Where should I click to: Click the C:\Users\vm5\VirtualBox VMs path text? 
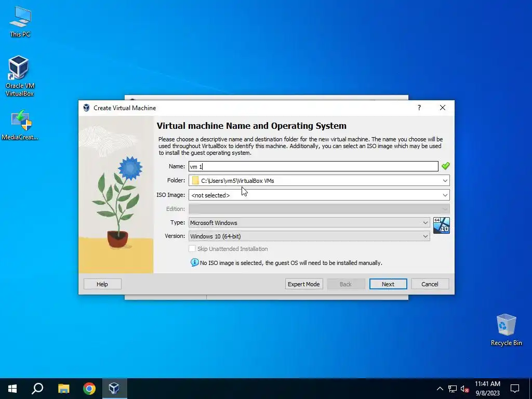pyautogui.click(x=237, y=180)
